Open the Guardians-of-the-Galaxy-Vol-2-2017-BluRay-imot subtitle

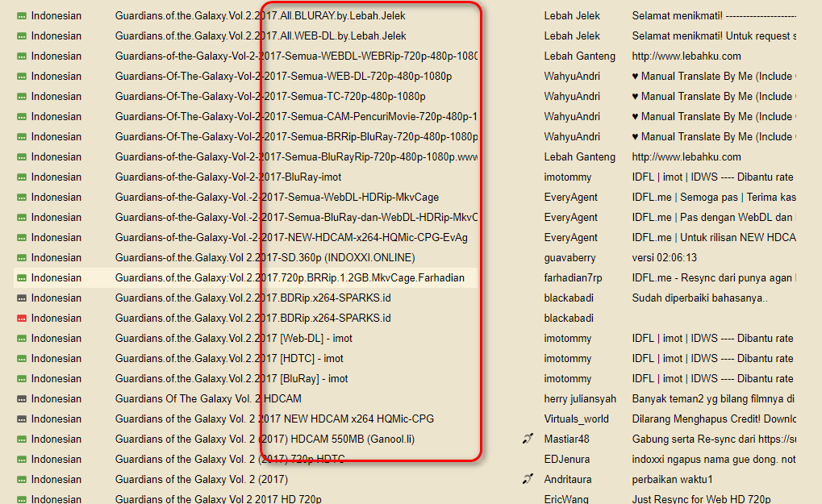click(x=228, y=177)
